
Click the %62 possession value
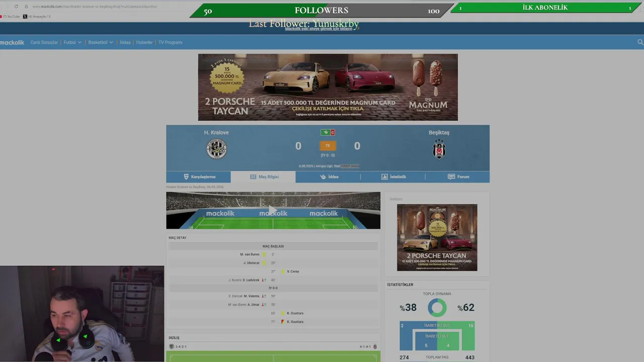(466, 308)
